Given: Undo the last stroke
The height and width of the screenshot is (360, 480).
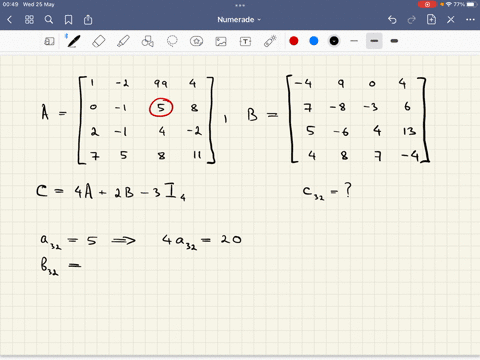Looking at the screenshot, I should coord(392,20).
